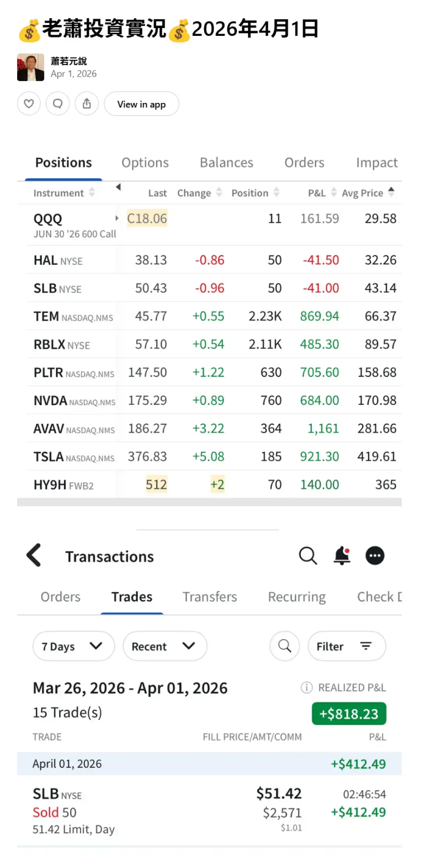This screenshot has width=421, height=868.
Task: Open the author's profile avatar
Action: (x=31, y=67)
